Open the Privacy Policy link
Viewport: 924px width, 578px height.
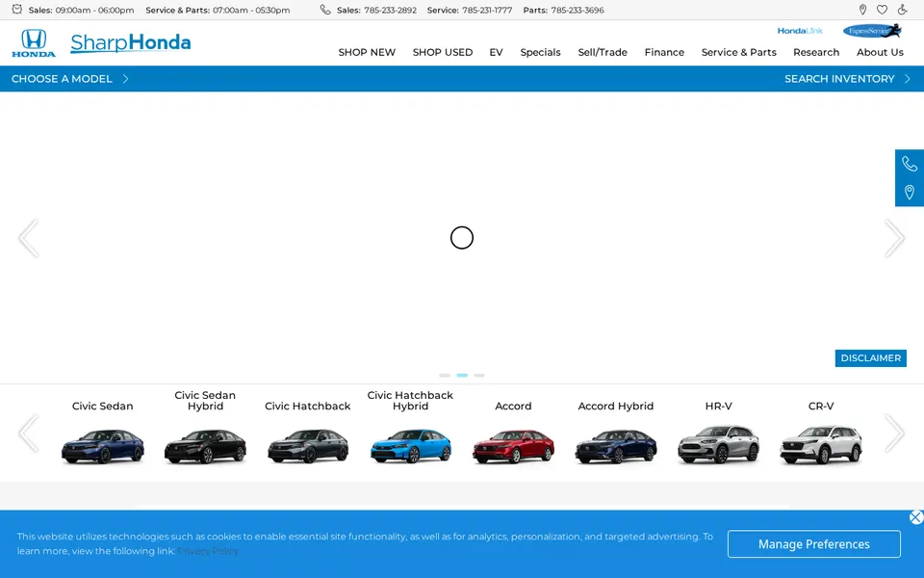[208, 551]
